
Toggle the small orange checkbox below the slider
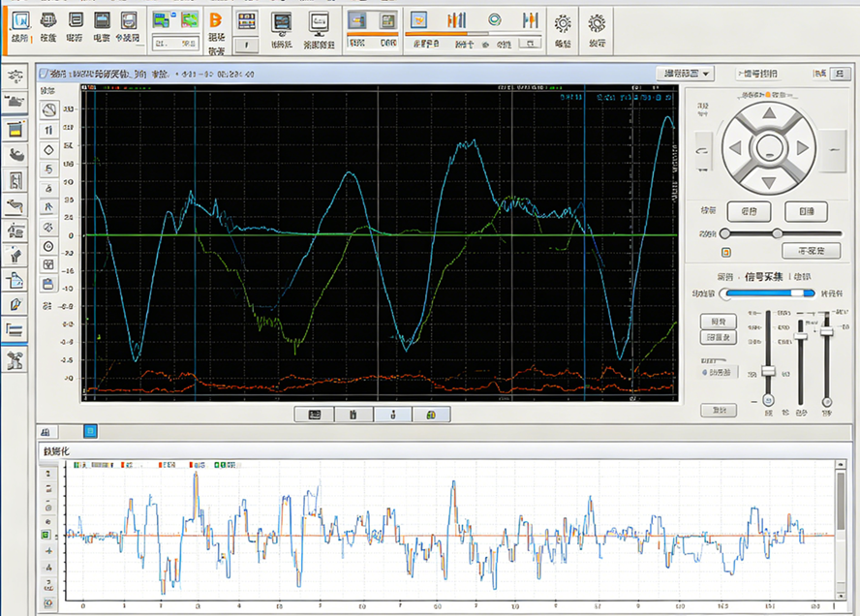[726, 252]
